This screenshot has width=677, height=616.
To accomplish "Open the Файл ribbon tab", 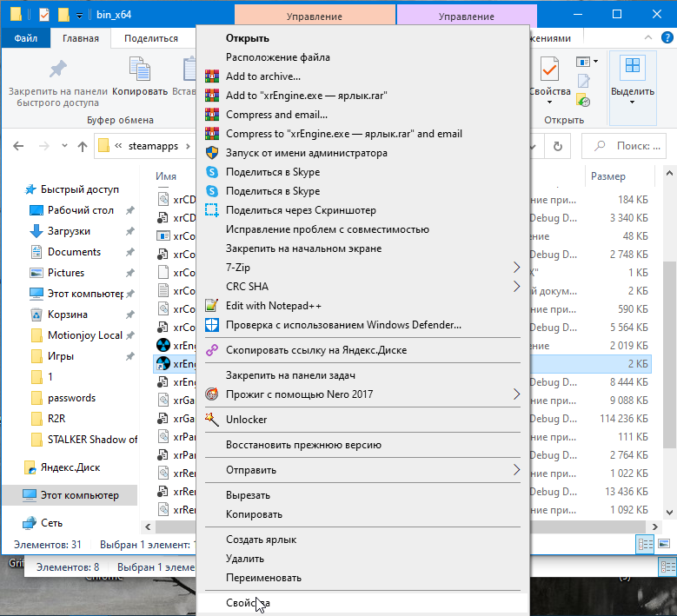I will click(26, 38).
